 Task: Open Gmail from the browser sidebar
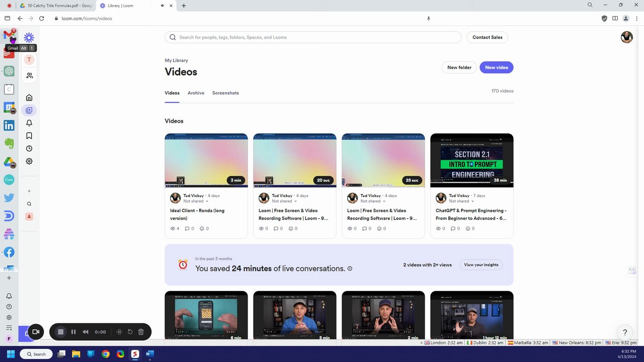point(9,35)
